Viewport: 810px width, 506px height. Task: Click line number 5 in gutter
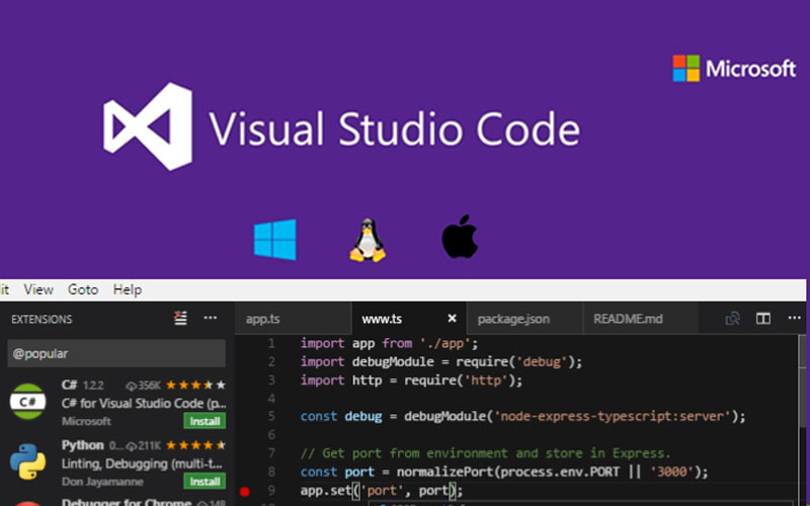point(272,416)
